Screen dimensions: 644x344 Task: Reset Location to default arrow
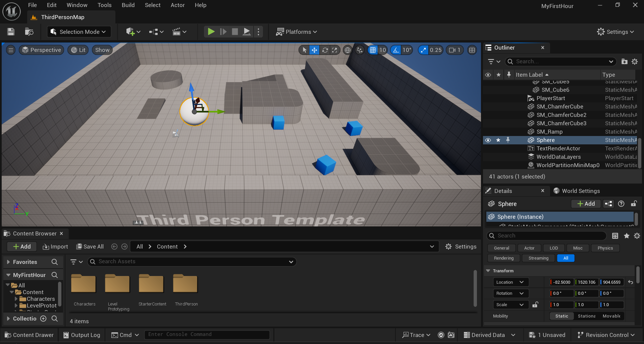tap(631, 282)
